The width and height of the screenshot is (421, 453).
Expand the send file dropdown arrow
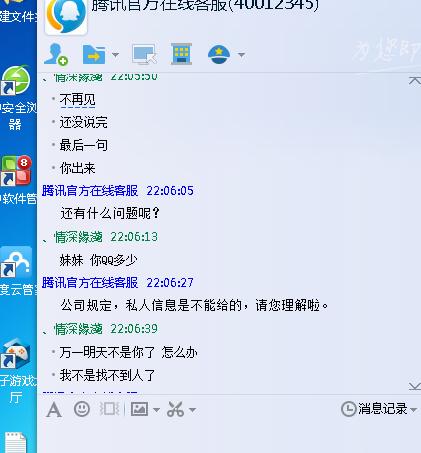tap(115, 55)
